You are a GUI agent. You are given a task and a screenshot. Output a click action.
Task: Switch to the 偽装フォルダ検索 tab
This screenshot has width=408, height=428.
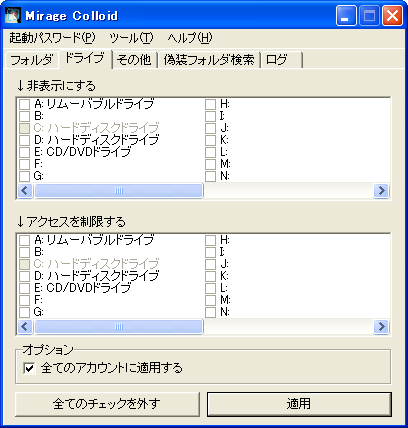(x=209, y=60)
